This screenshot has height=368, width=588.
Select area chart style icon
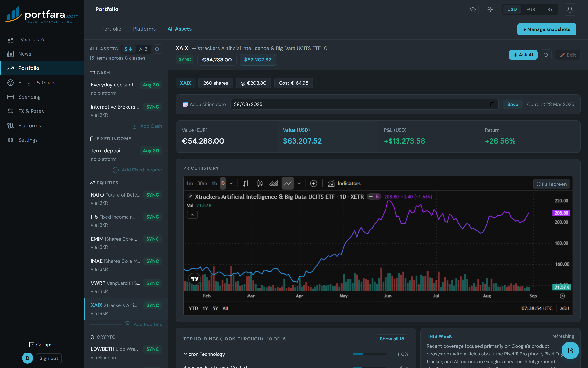tap(274, 183)
